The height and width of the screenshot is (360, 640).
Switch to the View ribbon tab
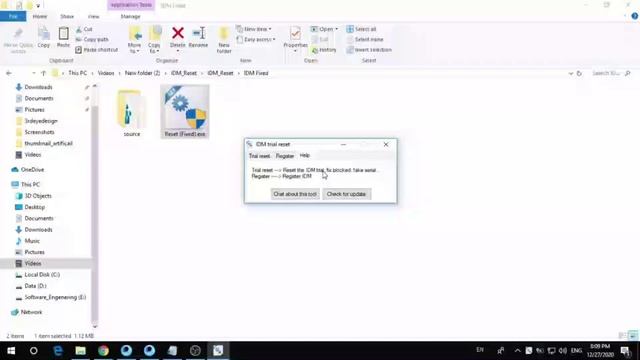[x=93, y=16]
